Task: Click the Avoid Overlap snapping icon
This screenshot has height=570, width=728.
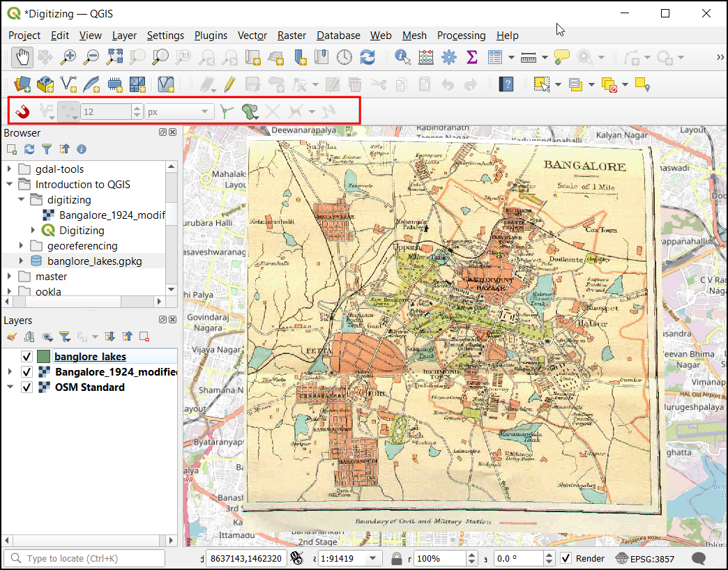Action: pyautogui.click(x=250, y=111)
